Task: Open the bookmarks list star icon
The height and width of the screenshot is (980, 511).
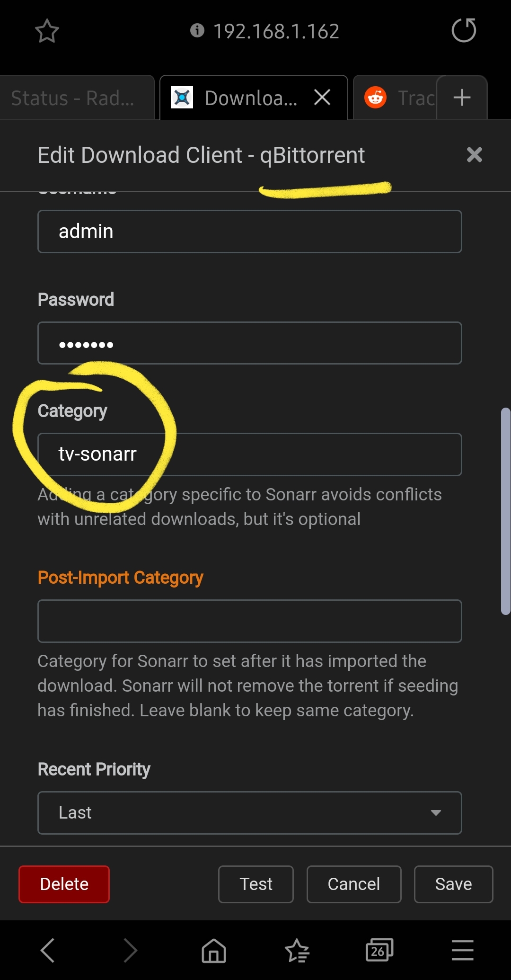Action: pyautogui.click(x=297, y=950)
